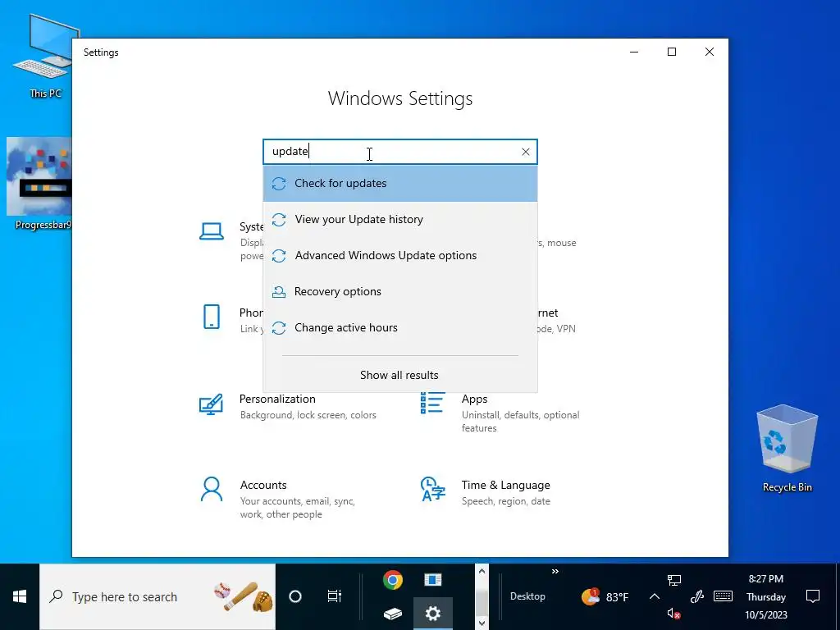The width and height of the screenshot is (840, 630).
Task: Click Show all results link
Action: point(399,375)
